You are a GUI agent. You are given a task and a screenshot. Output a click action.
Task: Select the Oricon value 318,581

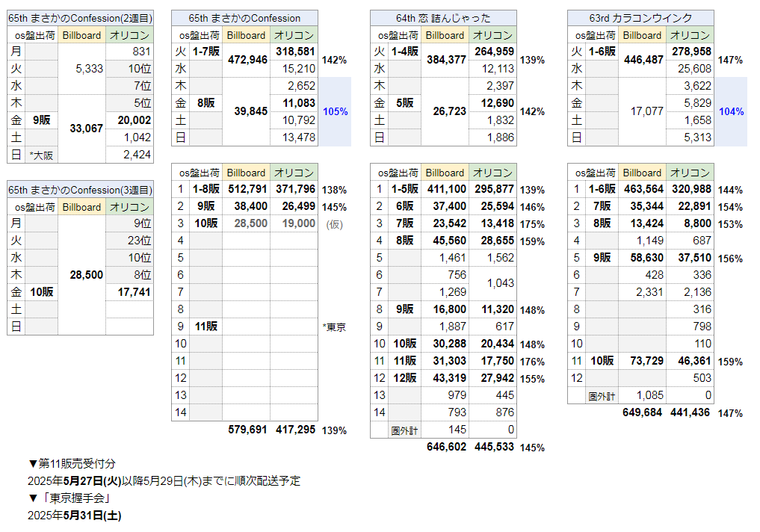tap(296, 52)
